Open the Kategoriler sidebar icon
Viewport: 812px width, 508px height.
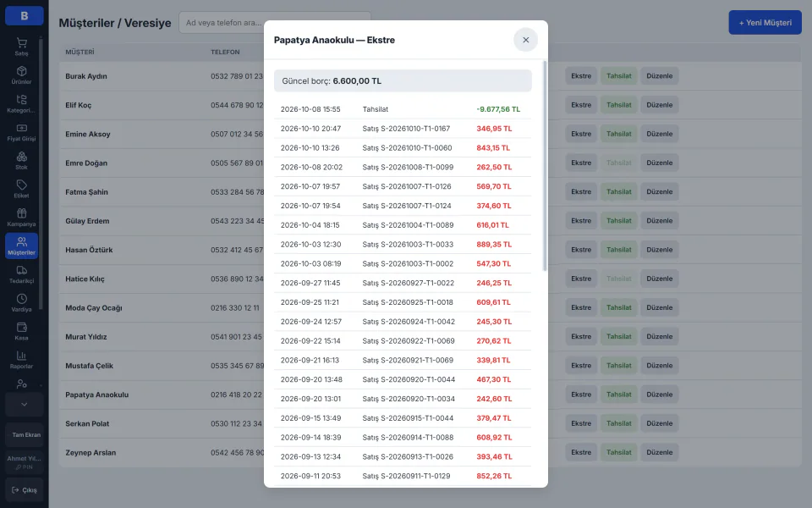pyautogui.click(x=21, y=103)
